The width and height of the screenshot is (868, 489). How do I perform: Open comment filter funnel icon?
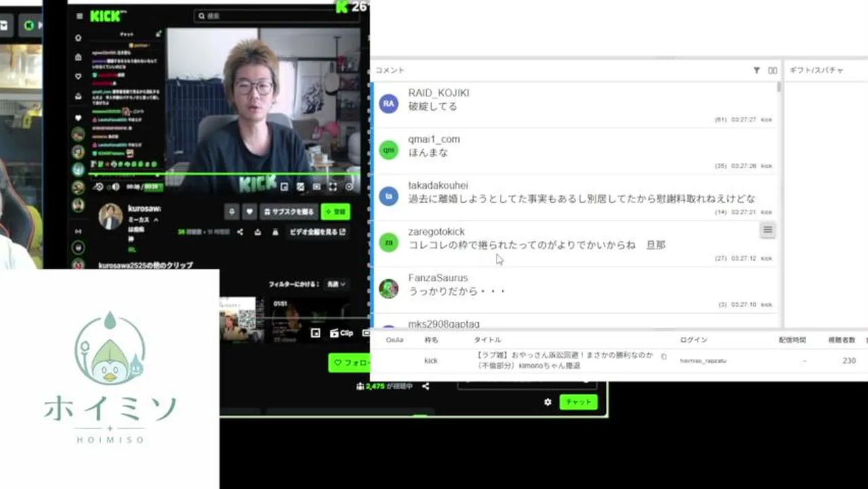(x=757, y=70)
